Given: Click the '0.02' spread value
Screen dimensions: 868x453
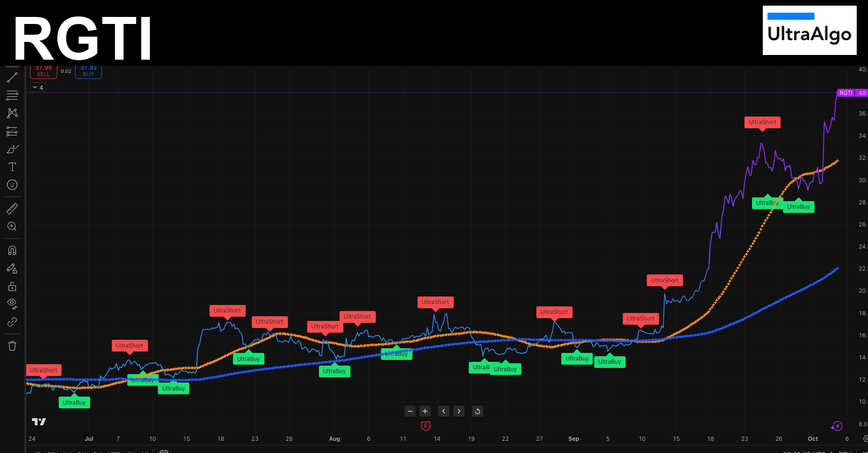Looking at the screenshot, I should tap(66, 71).
